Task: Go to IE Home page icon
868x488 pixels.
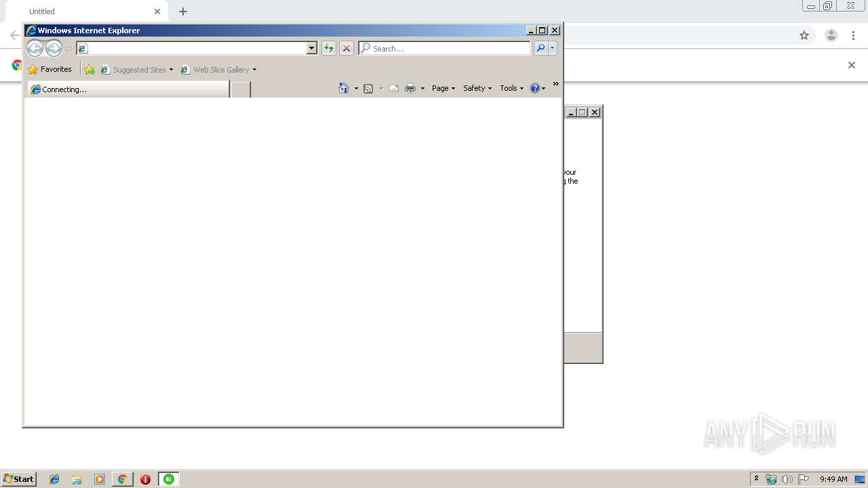Action: click(x=344, y=88)
